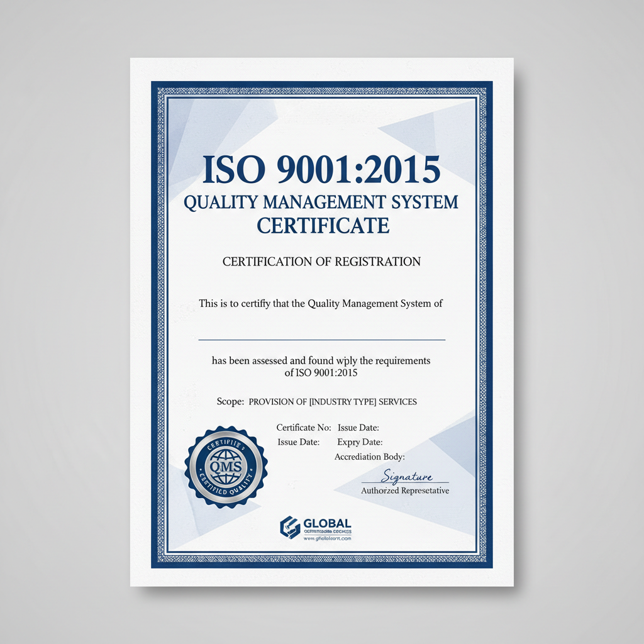The width and height of the screenshot is (644, 644).
Task: Expand the Scope services line
Action: pos(318,401)
